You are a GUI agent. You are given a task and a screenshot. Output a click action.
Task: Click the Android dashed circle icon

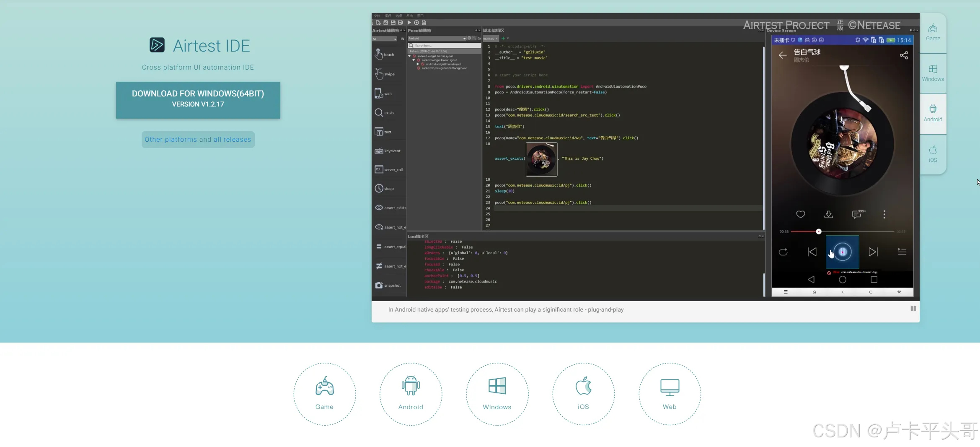(x=411, y=394)
